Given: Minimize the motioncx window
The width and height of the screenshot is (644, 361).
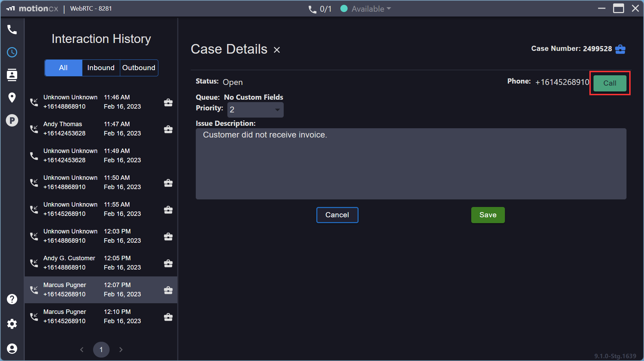Looking at the screenshot, I should (602, 8).
